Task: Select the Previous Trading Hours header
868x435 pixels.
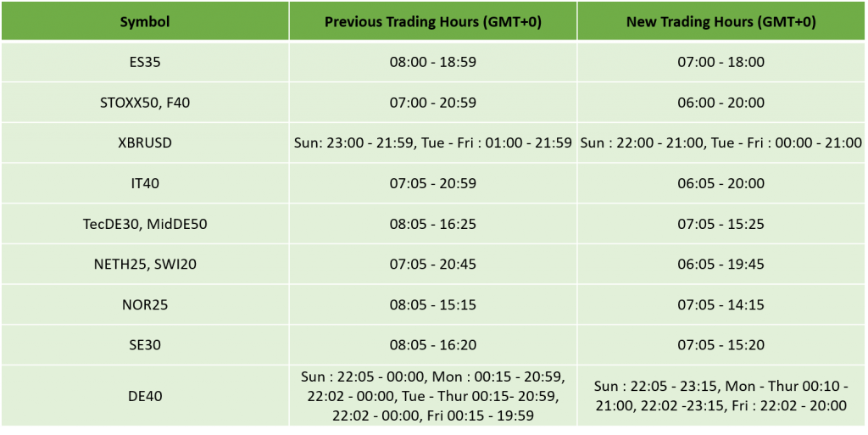Action: pos(433,21)
